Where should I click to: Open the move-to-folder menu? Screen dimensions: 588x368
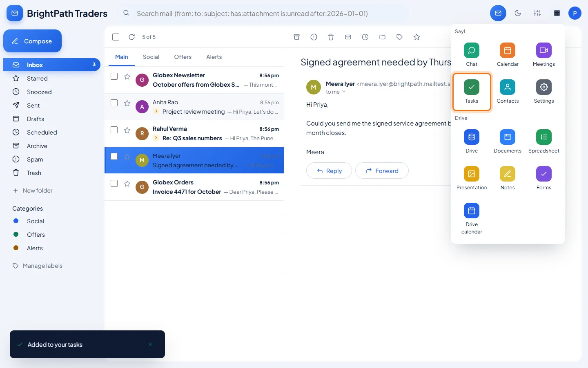click(x=382, y=37)
